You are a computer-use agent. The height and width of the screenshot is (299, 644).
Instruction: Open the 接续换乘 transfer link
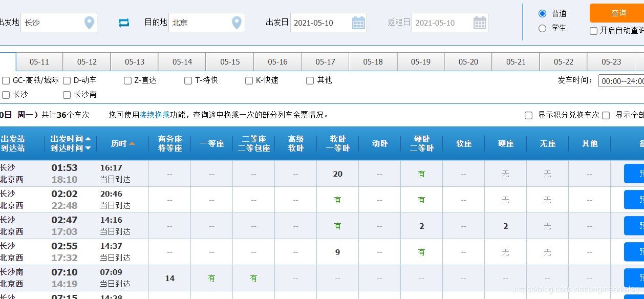(x=155, y=115)
